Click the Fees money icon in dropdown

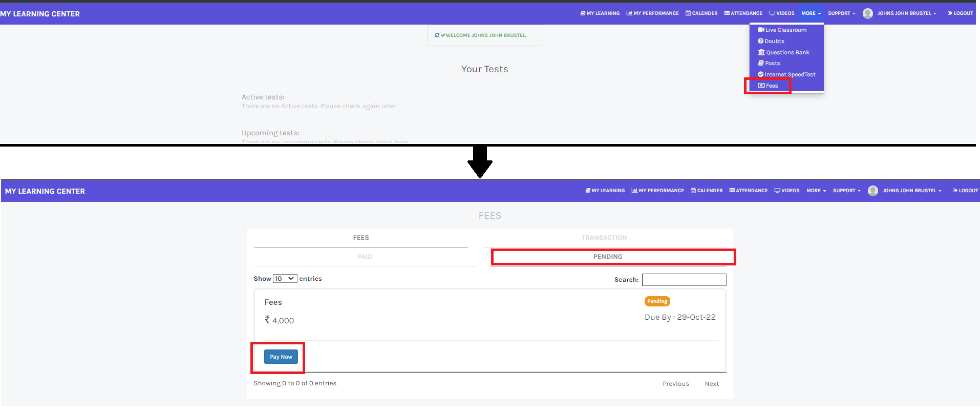761,86
